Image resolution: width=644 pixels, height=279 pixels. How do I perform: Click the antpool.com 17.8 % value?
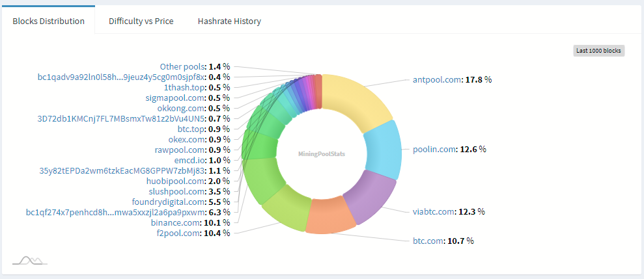[x=479, y=79]
